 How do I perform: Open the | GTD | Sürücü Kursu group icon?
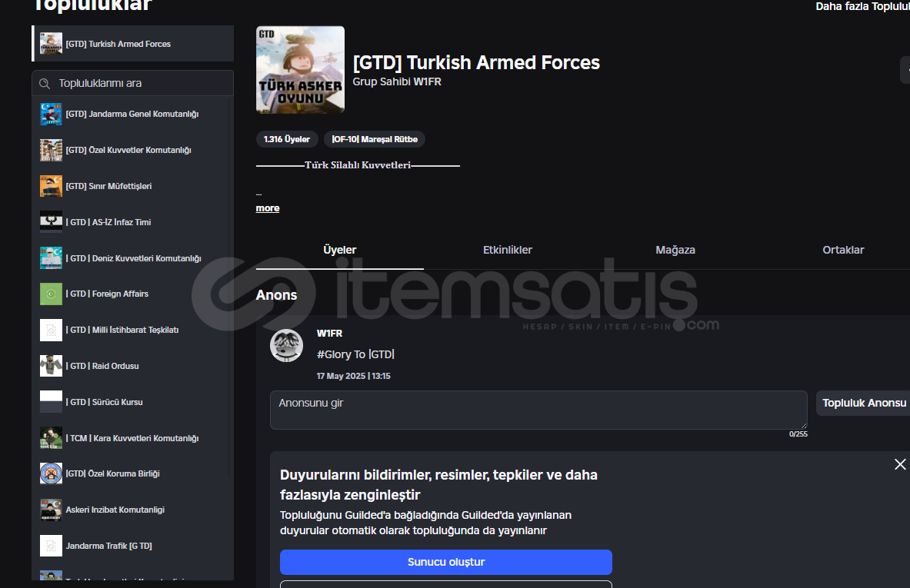click(51, 402)
